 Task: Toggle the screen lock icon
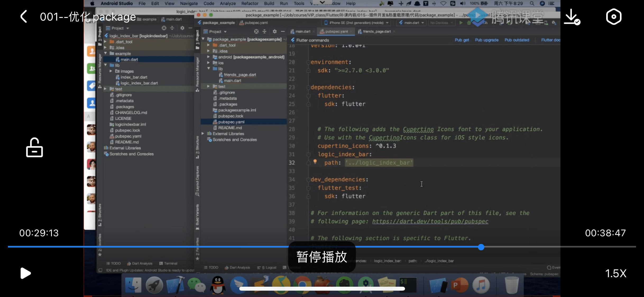coord(34,147)
